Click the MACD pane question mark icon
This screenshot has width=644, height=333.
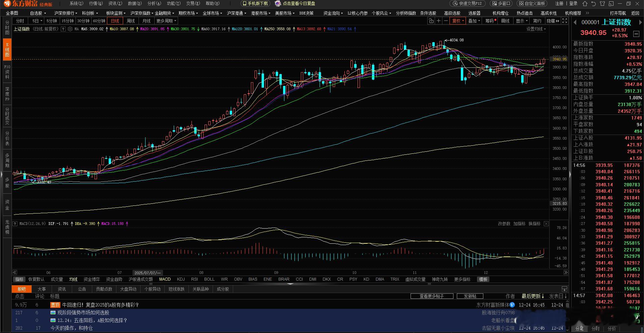pos(15,224)
